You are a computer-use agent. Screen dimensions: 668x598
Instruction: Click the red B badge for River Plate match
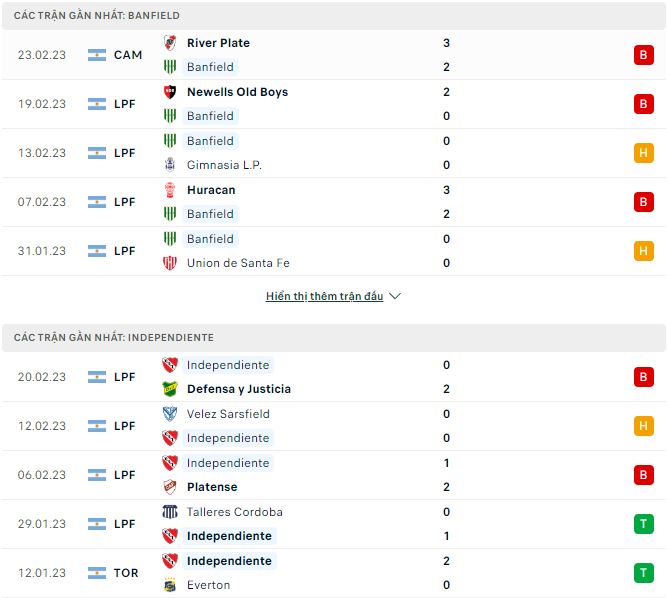(643, 55)
